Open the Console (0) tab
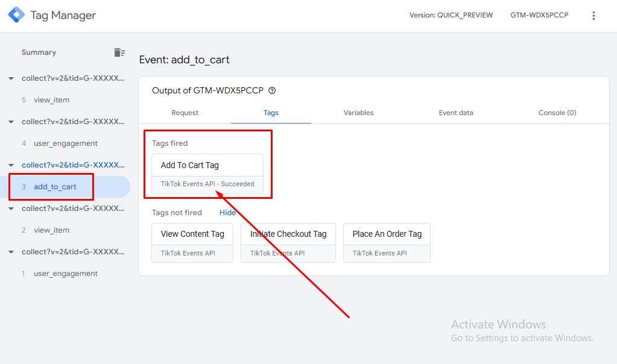617x364 pixels. 557,113
